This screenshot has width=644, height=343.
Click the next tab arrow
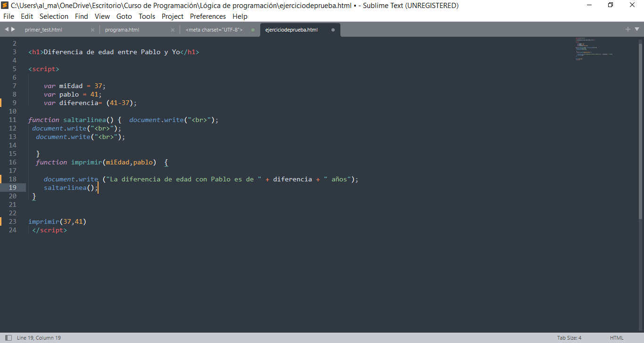coord(13,29)
